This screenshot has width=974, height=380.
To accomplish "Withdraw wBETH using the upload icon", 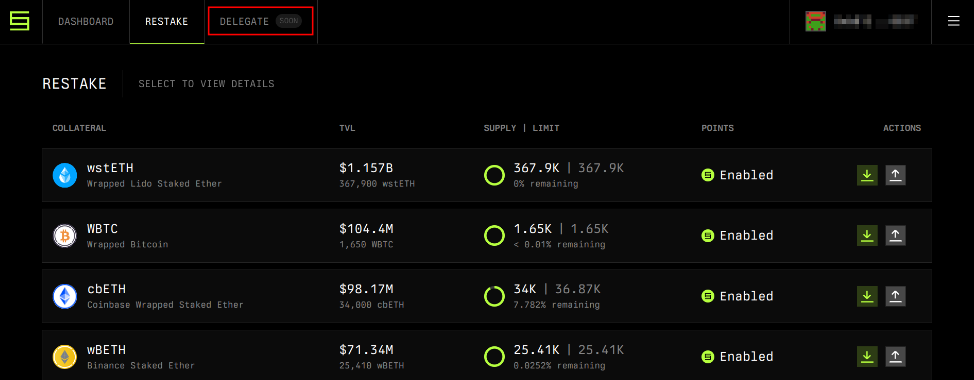I will tap(895, 356).
